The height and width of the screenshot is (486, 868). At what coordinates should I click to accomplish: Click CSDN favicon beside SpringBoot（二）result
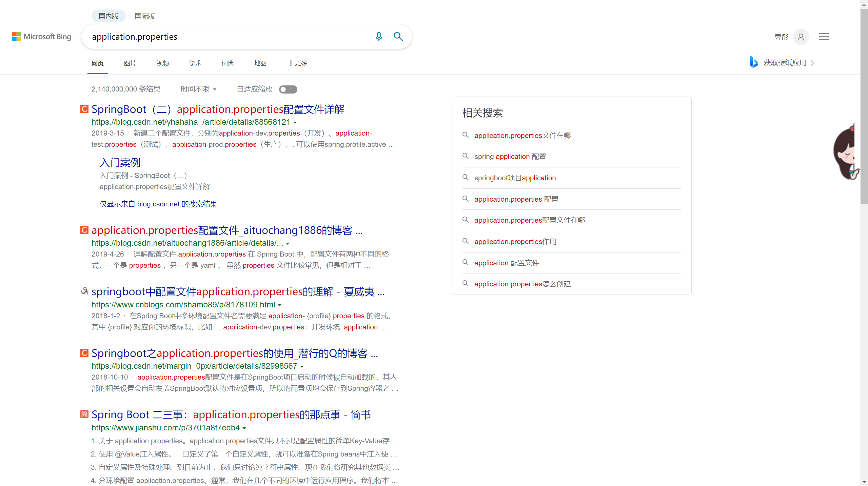[x=84, y=109]
